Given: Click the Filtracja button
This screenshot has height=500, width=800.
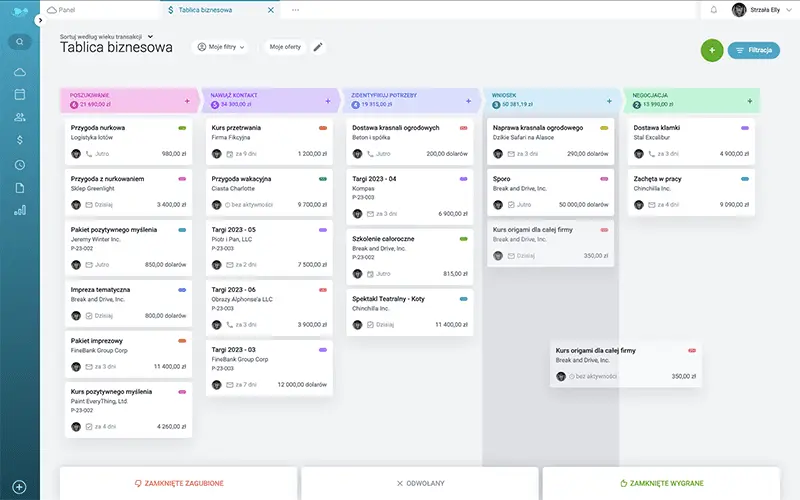Looking at the screenshot, I should point(754,50).
